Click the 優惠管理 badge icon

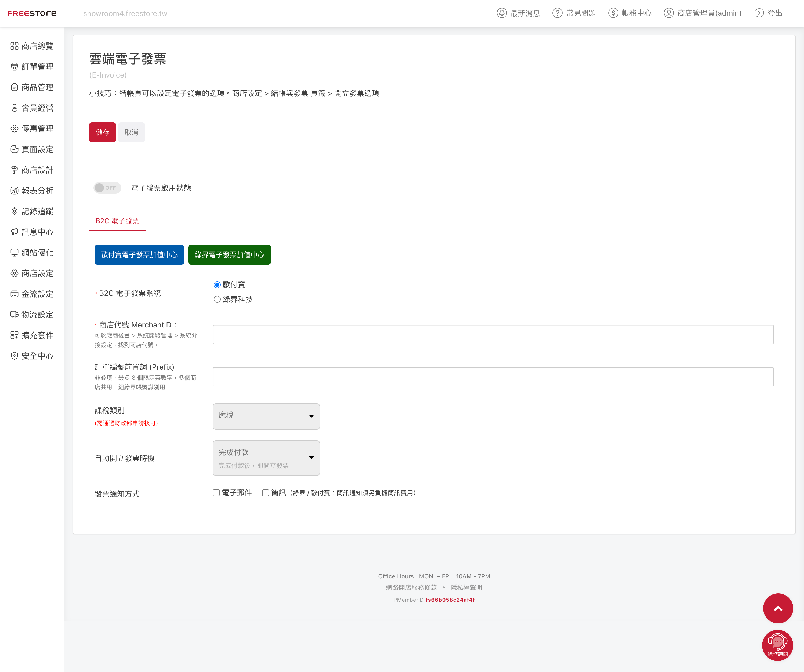point(14,129)
